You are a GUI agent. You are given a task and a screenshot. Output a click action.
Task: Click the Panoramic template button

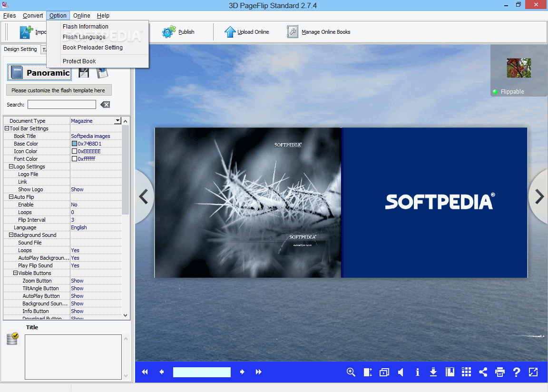(x=39, y=73)
